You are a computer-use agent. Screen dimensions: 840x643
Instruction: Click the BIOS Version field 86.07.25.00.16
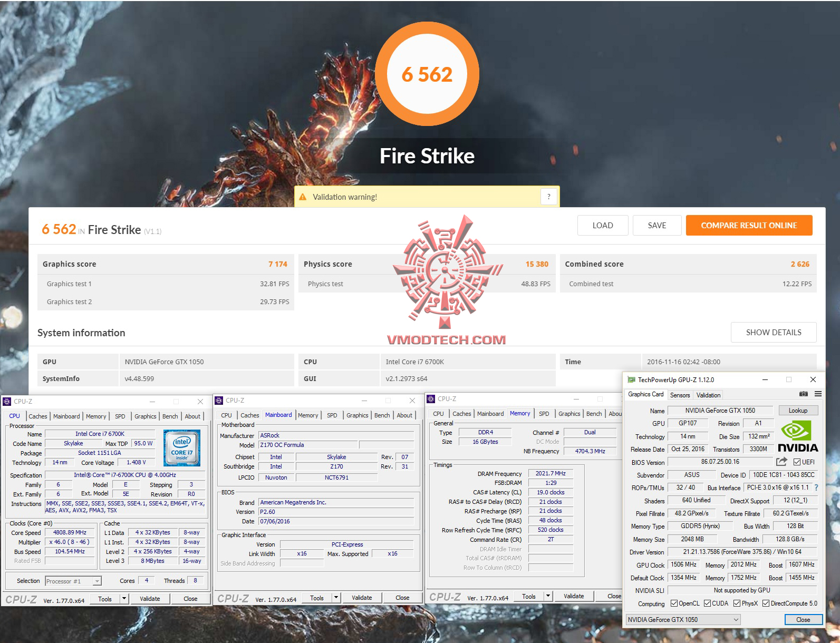[720, 462]
